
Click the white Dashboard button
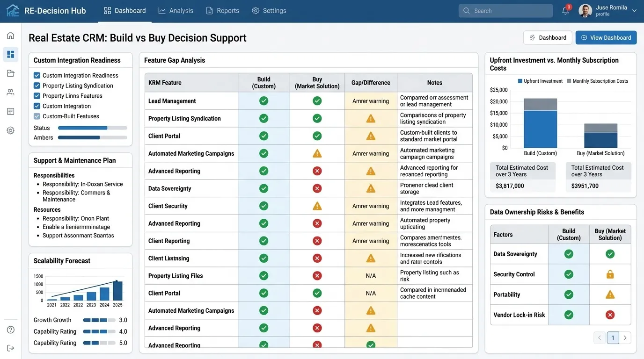click(548, 38)
